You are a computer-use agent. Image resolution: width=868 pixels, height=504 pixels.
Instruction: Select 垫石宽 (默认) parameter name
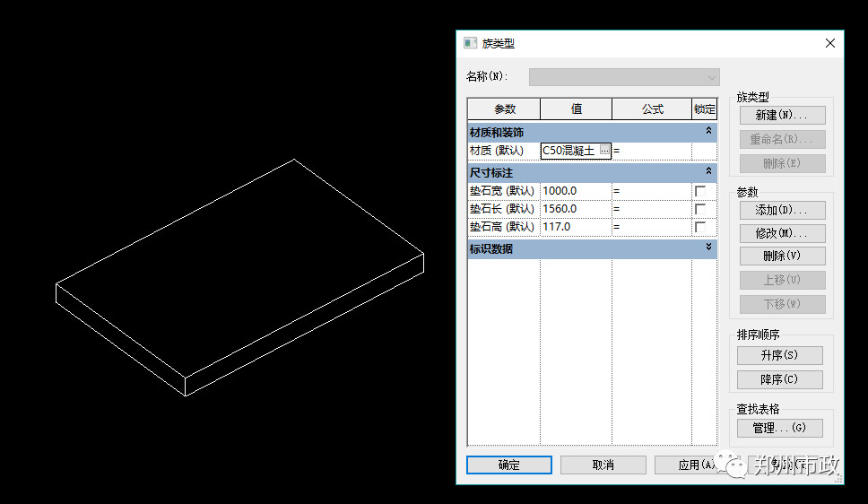pos(504,191)
